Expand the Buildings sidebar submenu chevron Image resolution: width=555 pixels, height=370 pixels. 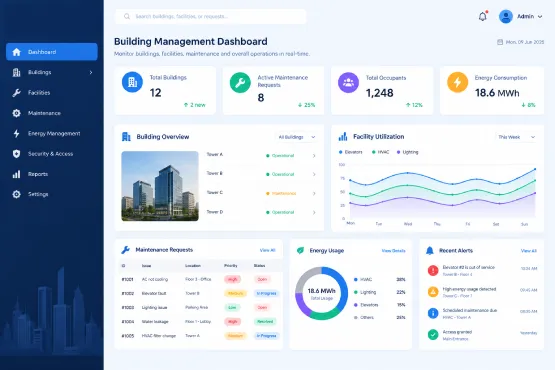(x=91, y=72)
